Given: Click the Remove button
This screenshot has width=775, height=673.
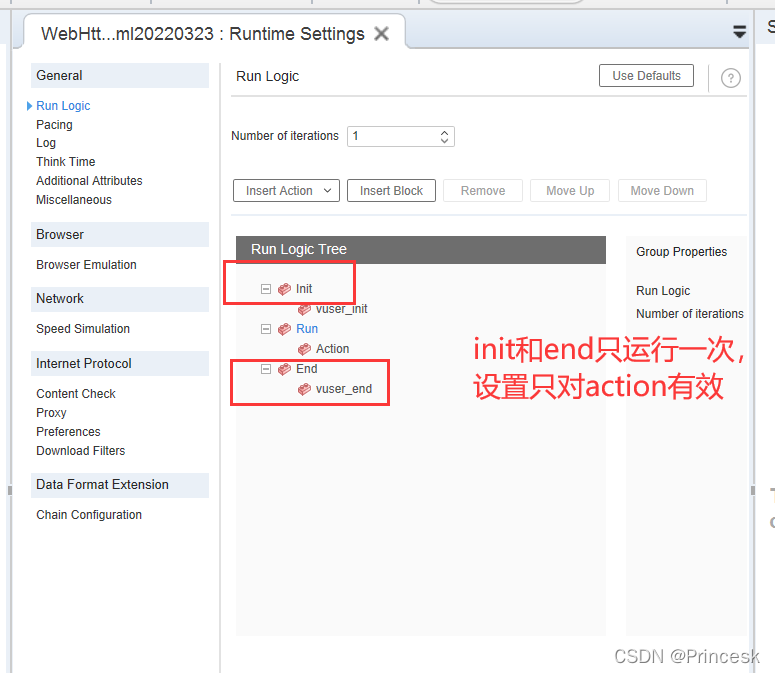Looking at the screenshot, I should point(483,191).
